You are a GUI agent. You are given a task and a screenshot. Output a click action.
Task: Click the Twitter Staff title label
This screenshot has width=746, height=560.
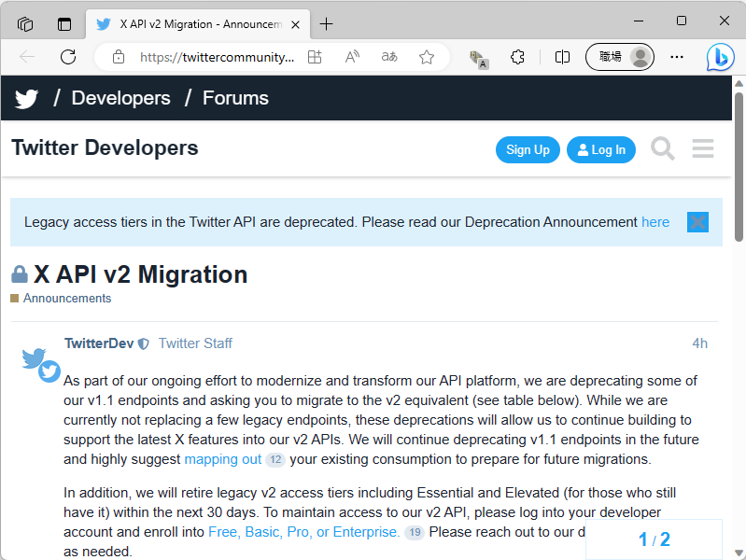coord(195,343)
